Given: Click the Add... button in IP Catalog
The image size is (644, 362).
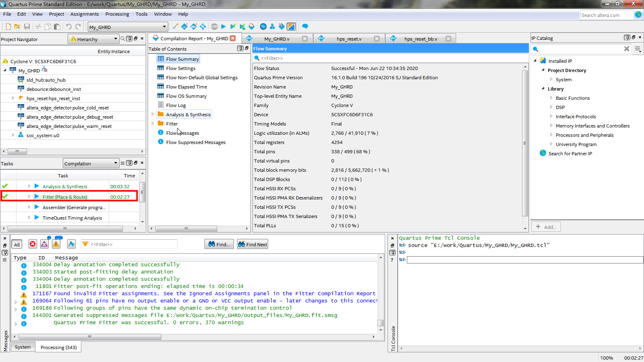Looking at the screenshot, I should click(546, 227).
